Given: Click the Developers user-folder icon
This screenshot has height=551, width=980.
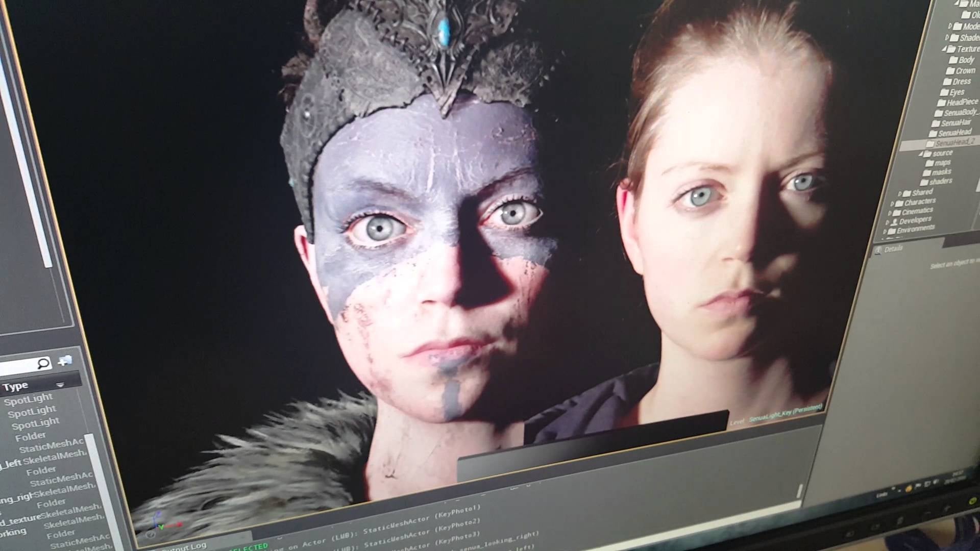Looking at the screenshot, I should (894, 222).
